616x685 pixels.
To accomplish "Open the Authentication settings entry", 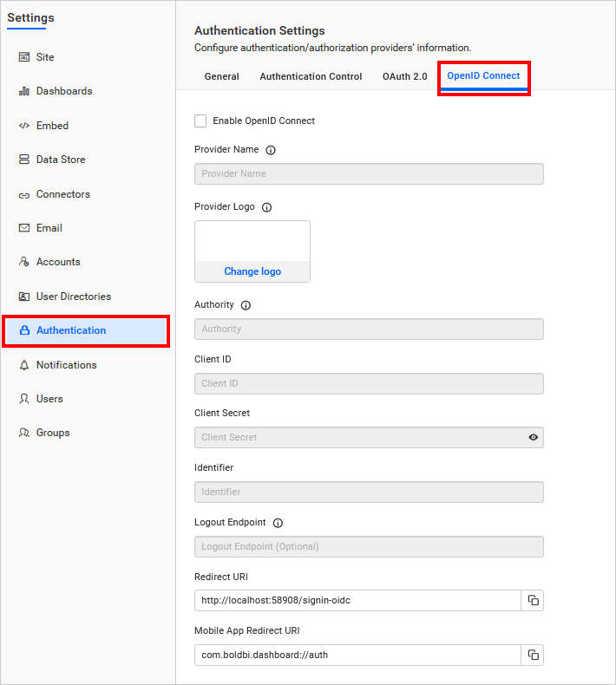I will pos(86,330).
